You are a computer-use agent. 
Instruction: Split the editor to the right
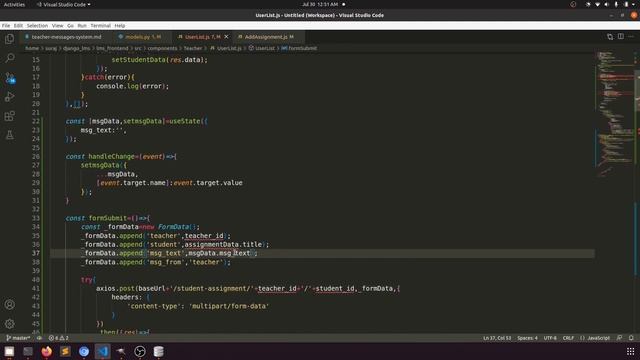(x=620, y=37)
